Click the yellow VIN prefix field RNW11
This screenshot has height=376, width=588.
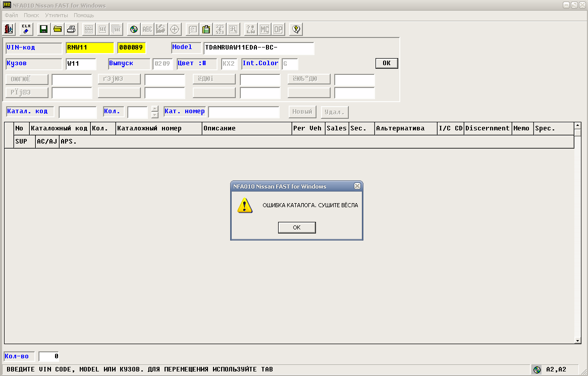coord(89,48)
